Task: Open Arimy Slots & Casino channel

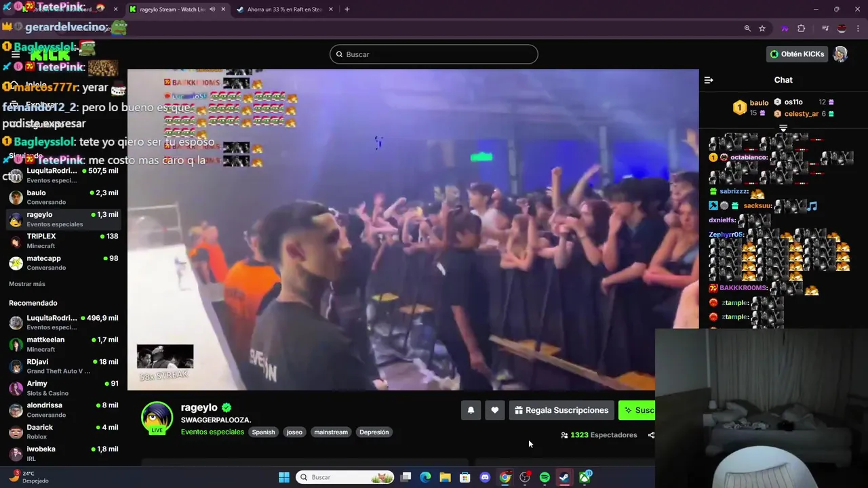Action: click(x=64, y=388)
